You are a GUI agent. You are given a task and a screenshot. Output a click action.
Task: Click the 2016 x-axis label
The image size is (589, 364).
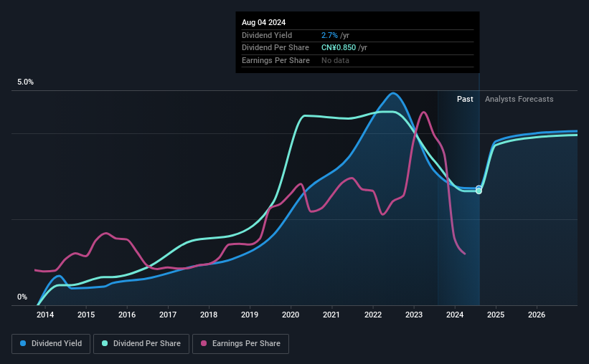pos(127,315)
